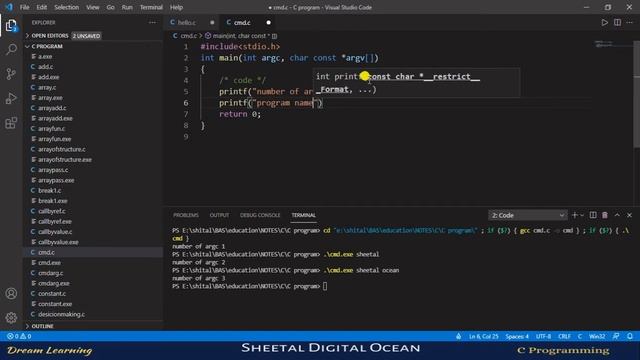Image resolution: width=640 pixels, height=360 pixels.
Task: Open the File menu
Action: pos(24,7)
